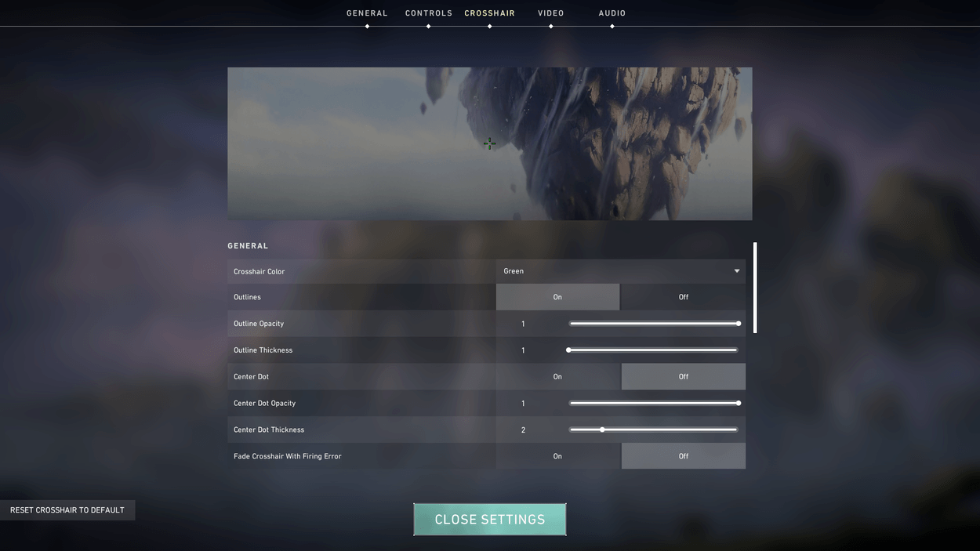Click the Outline Thickness slider handle
Screen dimensions: 980x551
pos(569,350)
